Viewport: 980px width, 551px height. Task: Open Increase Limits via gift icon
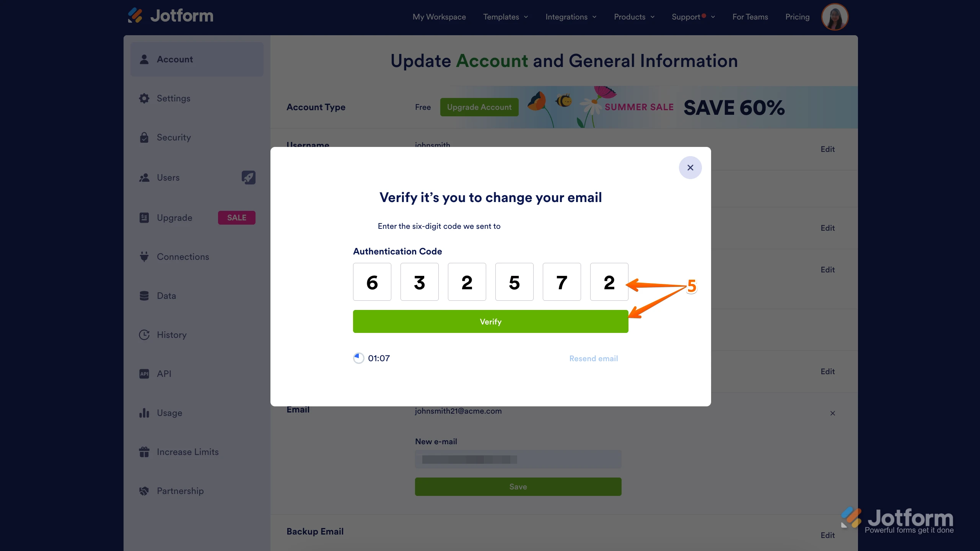(x=144, y=452)
